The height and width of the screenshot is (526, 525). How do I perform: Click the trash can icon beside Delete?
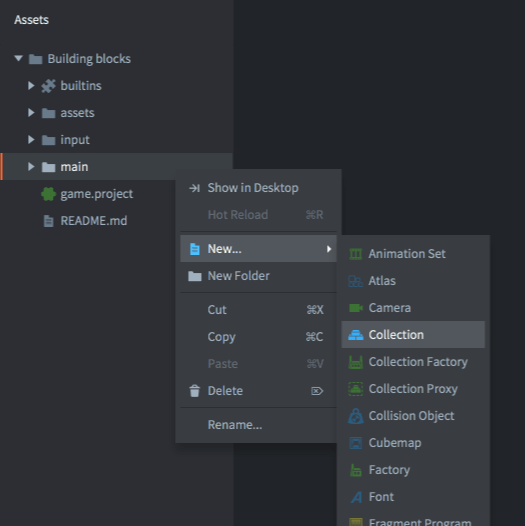(195, 391)
